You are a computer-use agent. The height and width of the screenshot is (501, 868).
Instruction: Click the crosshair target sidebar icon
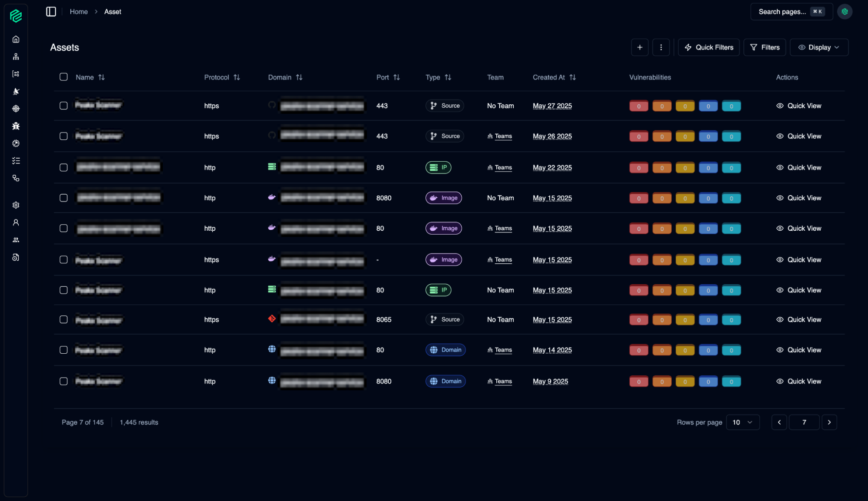point(16,109)
